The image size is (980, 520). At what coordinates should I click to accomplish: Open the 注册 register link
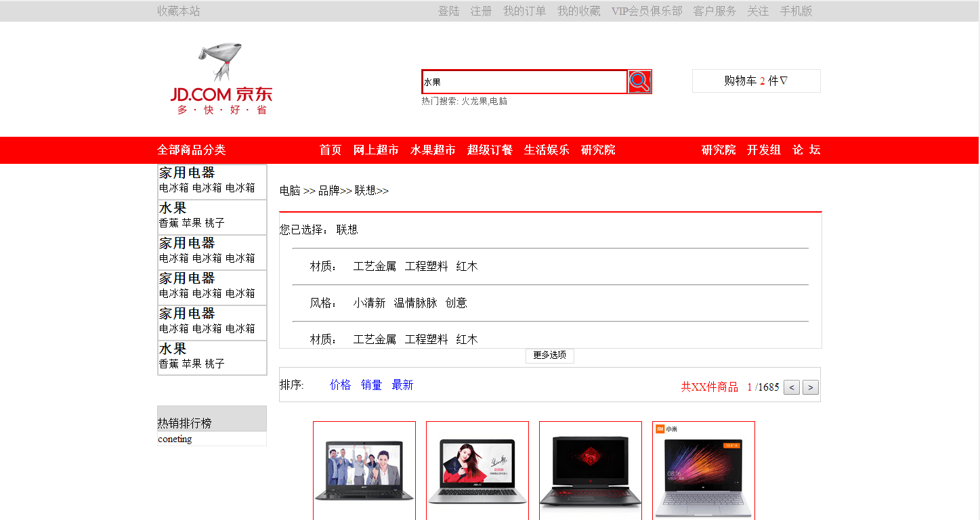(482, 11)
